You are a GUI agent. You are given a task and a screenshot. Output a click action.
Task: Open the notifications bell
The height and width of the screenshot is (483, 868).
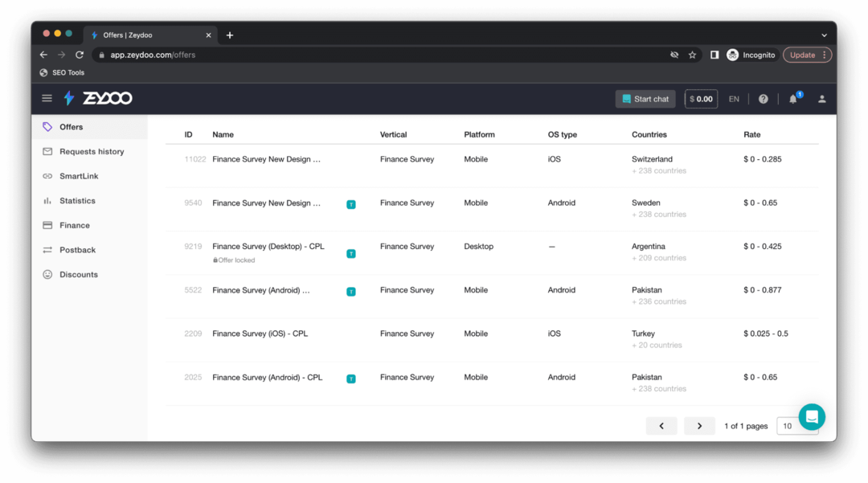click(x=793, y=99)
